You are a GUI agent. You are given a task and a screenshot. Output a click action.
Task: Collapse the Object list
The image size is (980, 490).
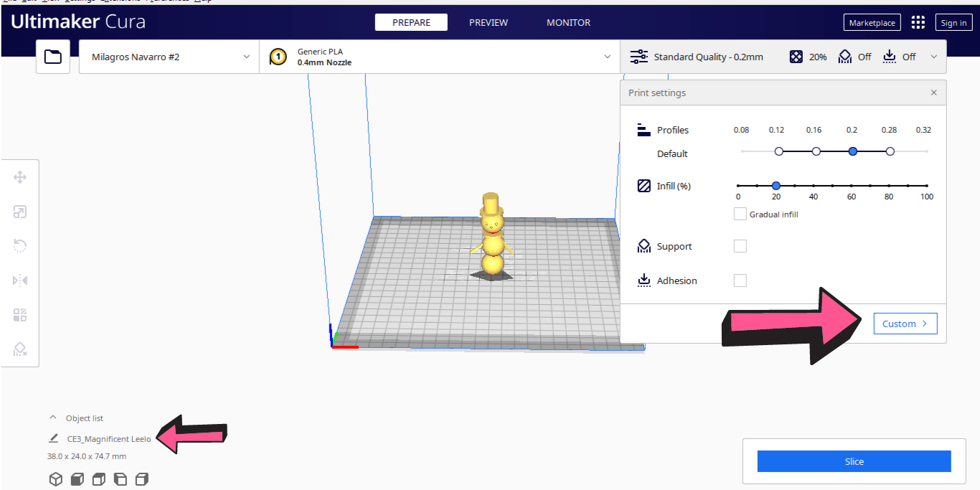[52, 418]
